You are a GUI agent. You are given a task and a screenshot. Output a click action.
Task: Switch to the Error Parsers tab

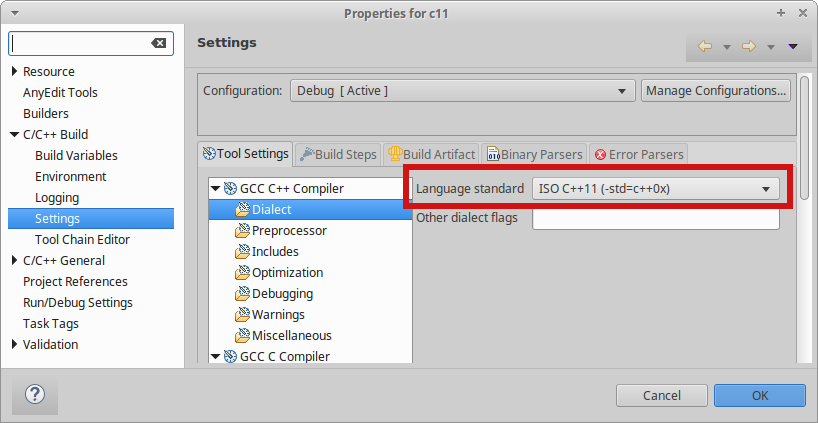[x=639, y=154]
